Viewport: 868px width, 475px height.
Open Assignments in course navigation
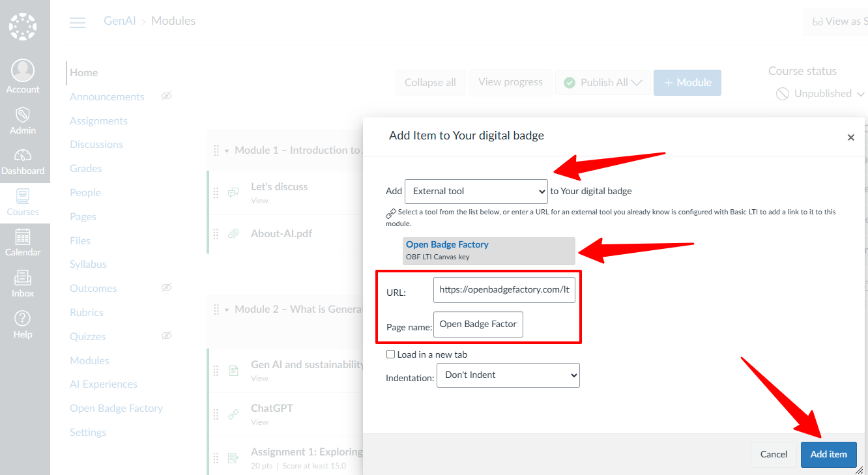98,121
